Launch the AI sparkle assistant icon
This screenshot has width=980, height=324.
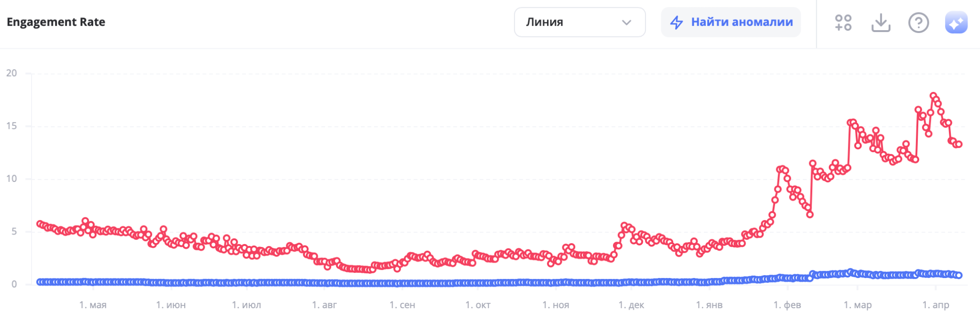[956, 22]
